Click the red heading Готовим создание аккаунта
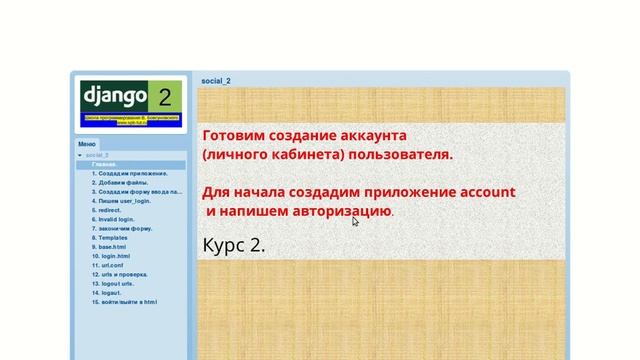Screen dimensions: 640x360 [304, 136]
